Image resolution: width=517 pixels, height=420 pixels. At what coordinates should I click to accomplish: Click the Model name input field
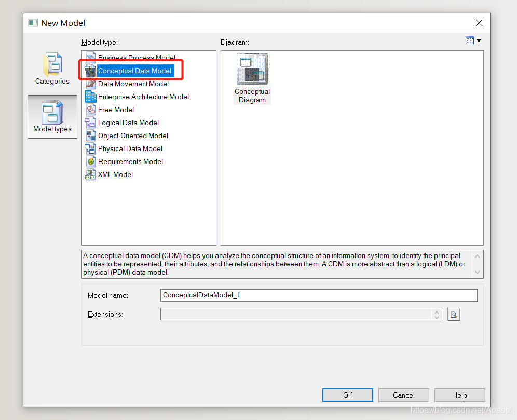coord(319,295)
